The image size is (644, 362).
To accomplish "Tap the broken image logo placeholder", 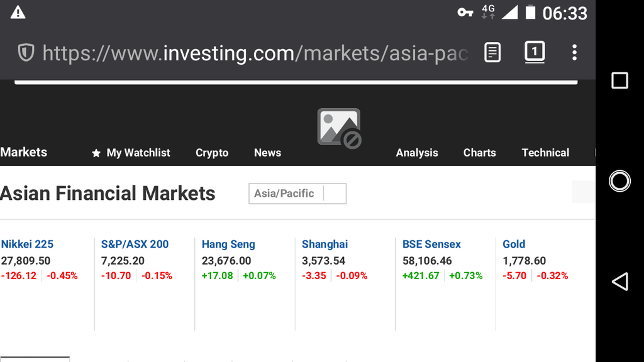I will point(339,128).
